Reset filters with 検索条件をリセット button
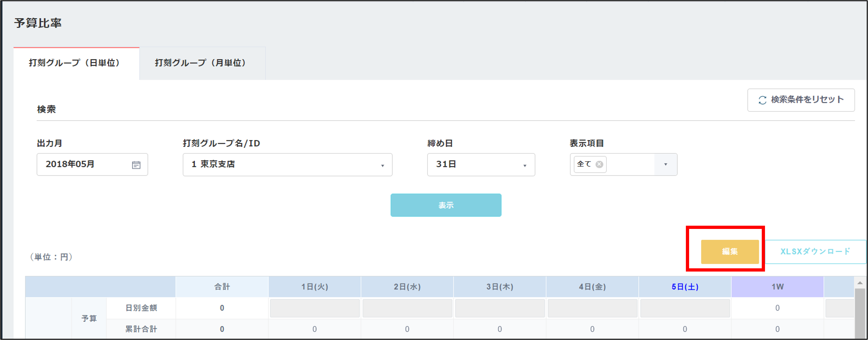 [x=801, y=100]
